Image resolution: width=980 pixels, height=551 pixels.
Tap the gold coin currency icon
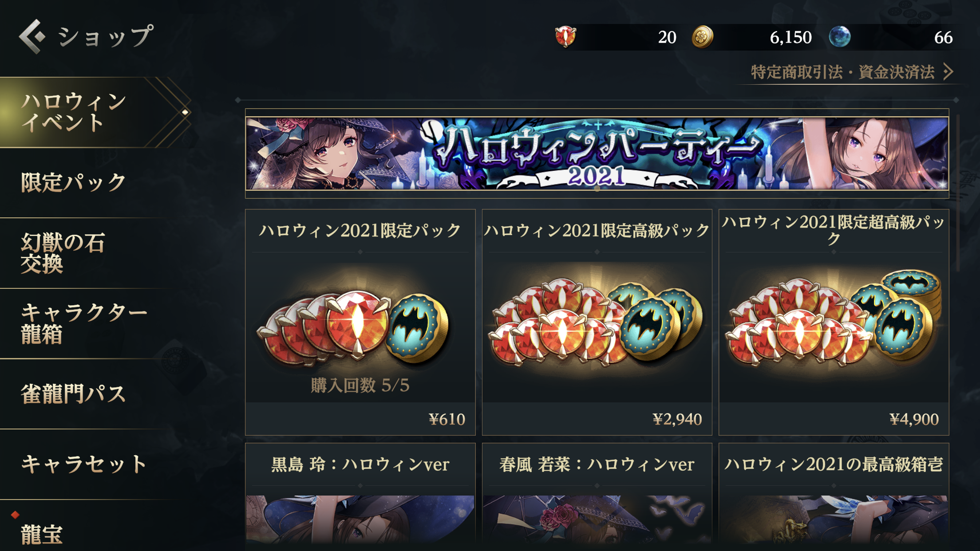coord(703,37)
